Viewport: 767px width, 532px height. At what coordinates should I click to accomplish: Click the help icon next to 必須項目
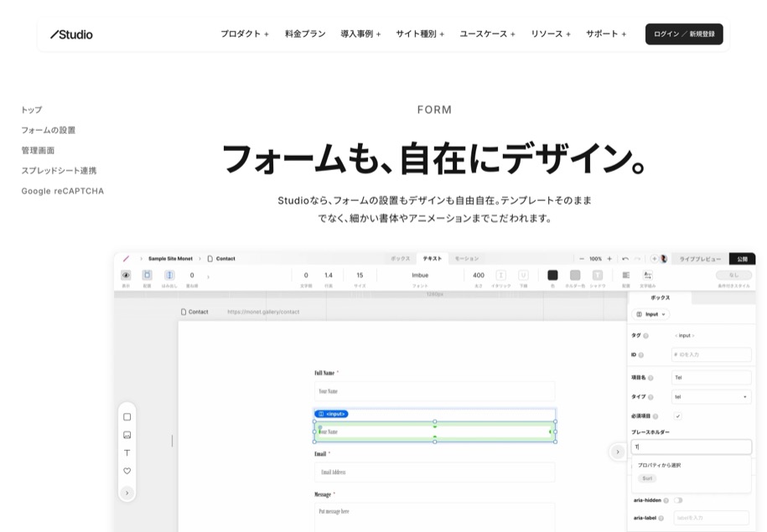(656, 416)
